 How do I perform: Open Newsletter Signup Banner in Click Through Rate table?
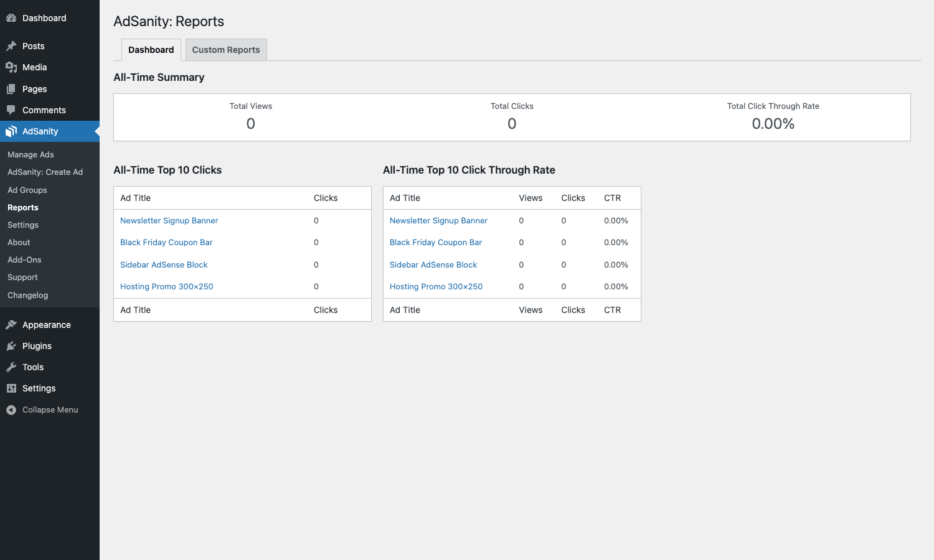pyautogui.click(x=438, y=220)
